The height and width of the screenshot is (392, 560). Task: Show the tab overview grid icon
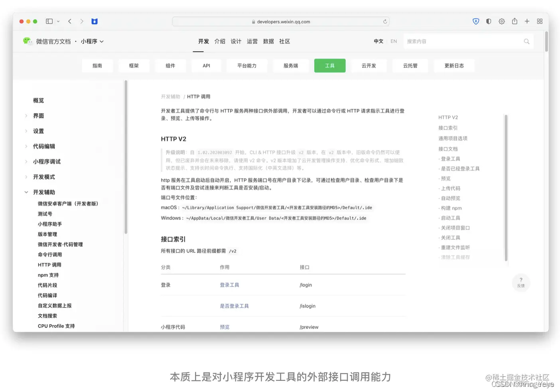(540, 22)
